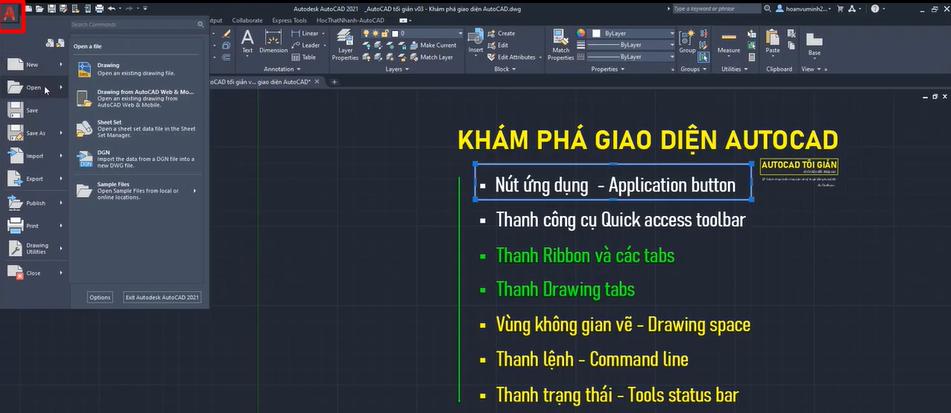
Task: Open the New submenu in application menu
Action: click(35, 64)
